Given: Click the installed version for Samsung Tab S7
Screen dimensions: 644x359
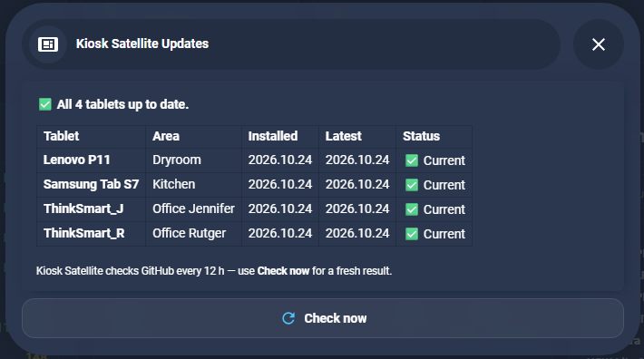Looking at the screenshot, I should tap(280, 184).
